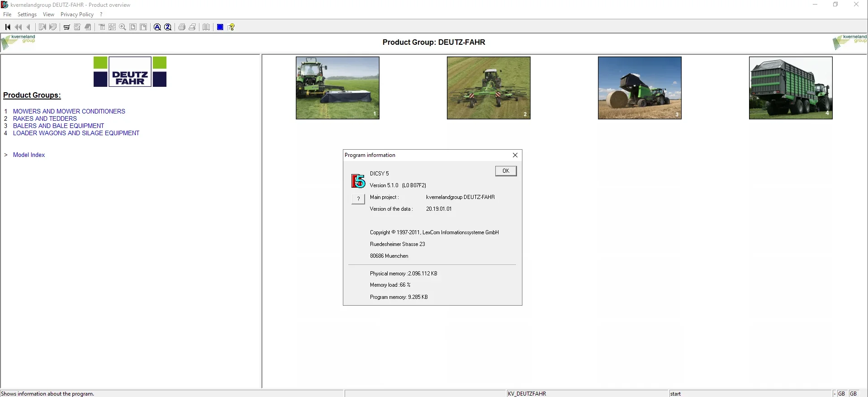Select the rake and tedder thumbnail image
This screenshot has width=868, height=397.
point(489,88)
